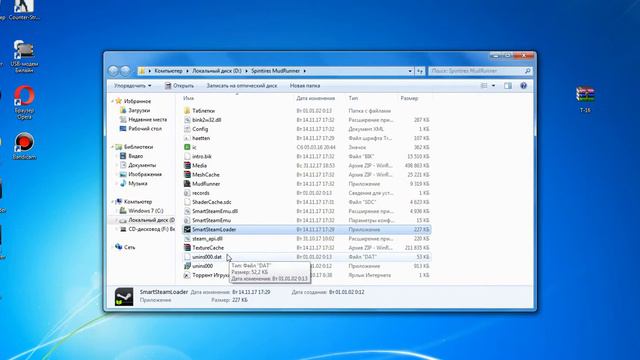Screen dimensions: 640x360
Task: Collapse the Библиотеки section
Action: tap(113, 147)
